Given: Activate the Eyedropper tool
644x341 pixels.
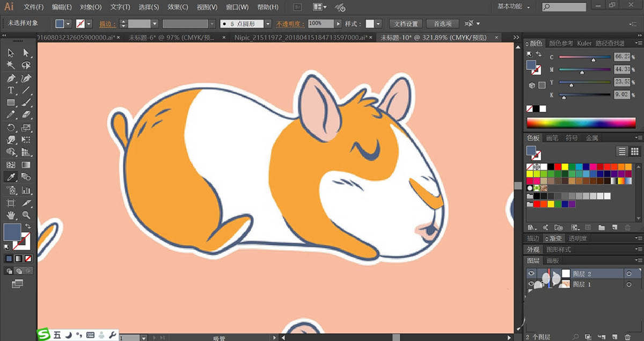Looking at the screenshot, I should pos(11,177).
